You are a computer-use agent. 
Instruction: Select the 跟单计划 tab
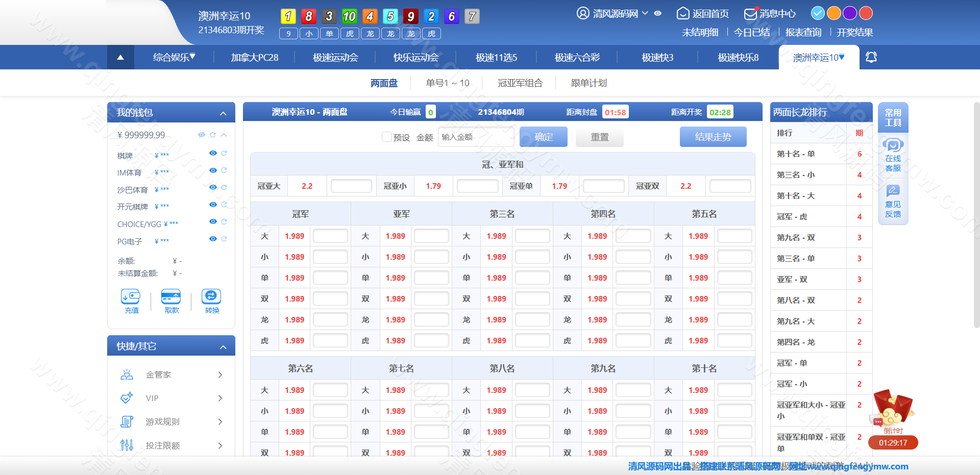(589, 83)
